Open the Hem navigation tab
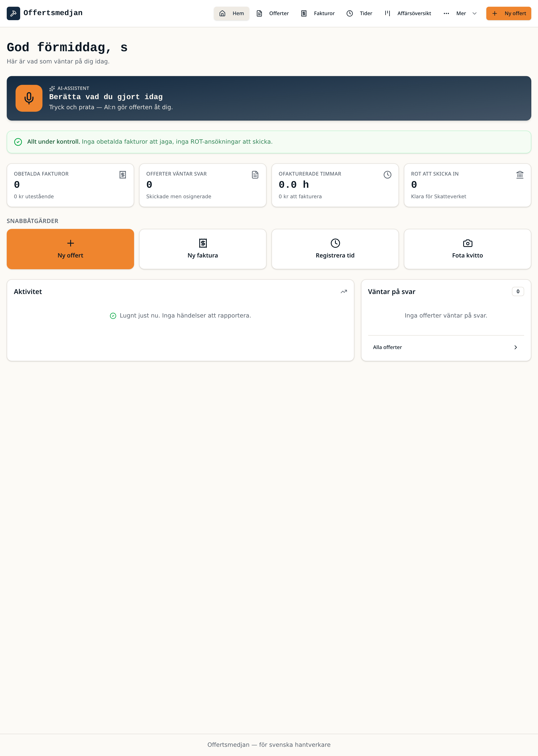Screen dimensions: 538x756 [231, 13]
